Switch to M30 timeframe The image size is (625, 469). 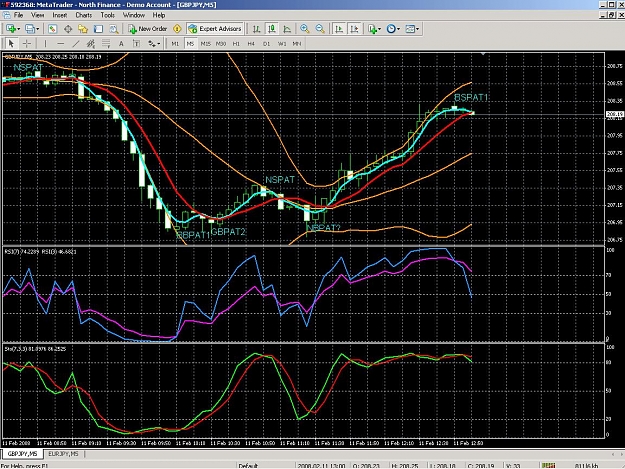pyautogui.click(x=221, y=43)
